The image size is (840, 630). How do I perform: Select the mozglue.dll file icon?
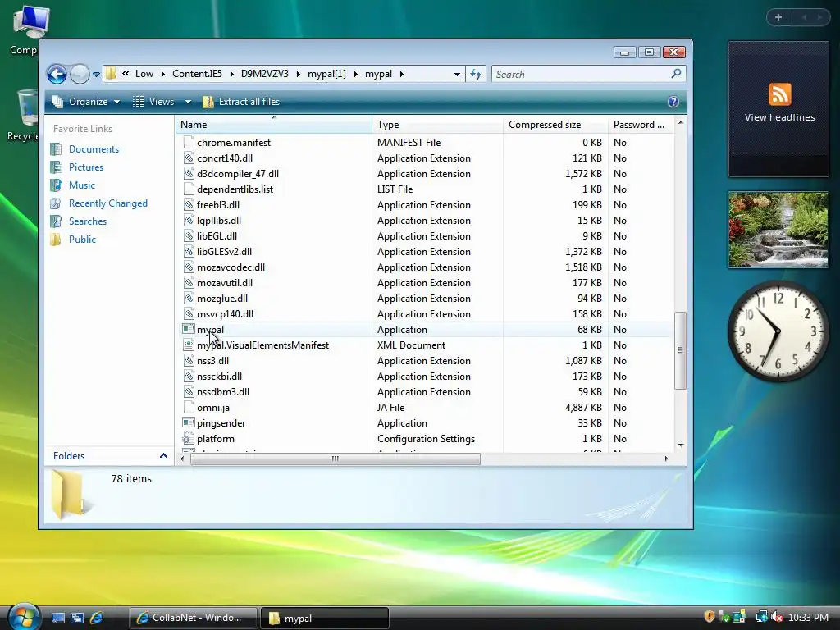(188, 299)
